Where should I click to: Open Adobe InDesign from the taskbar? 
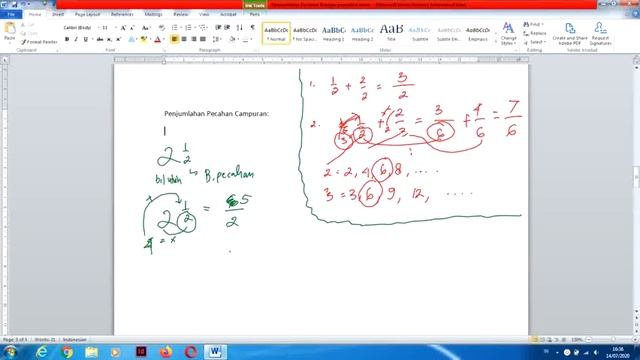point(141,352)
